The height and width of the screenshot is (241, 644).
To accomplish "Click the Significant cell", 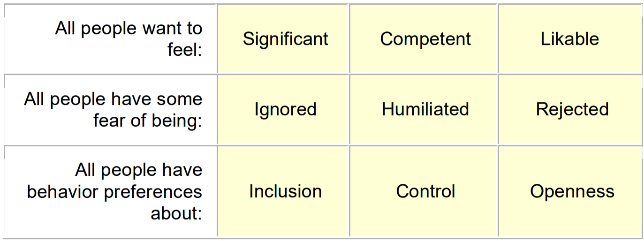I will click(x=285, y=39).
